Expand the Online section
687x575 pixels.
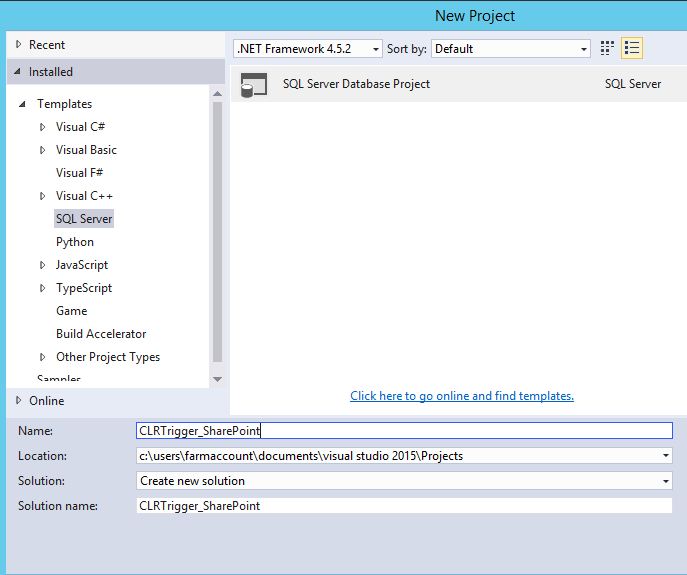(x=18, y=400)
